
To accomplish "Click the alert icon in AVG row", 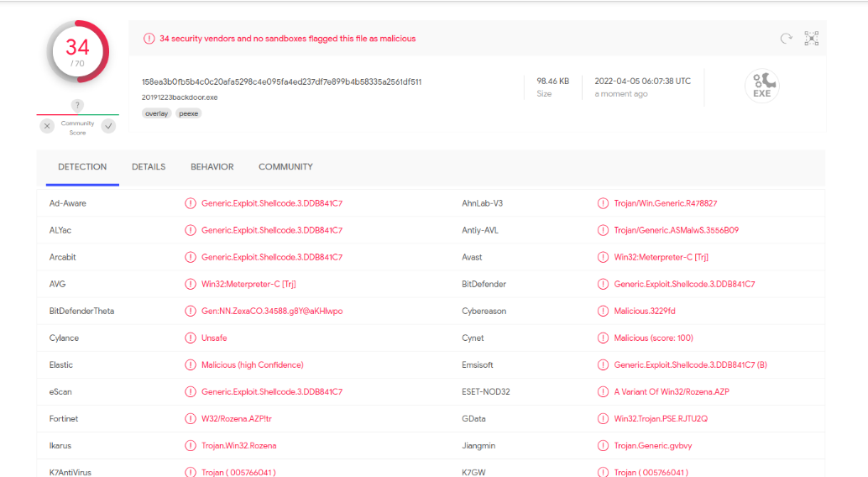I will [191, 284].
